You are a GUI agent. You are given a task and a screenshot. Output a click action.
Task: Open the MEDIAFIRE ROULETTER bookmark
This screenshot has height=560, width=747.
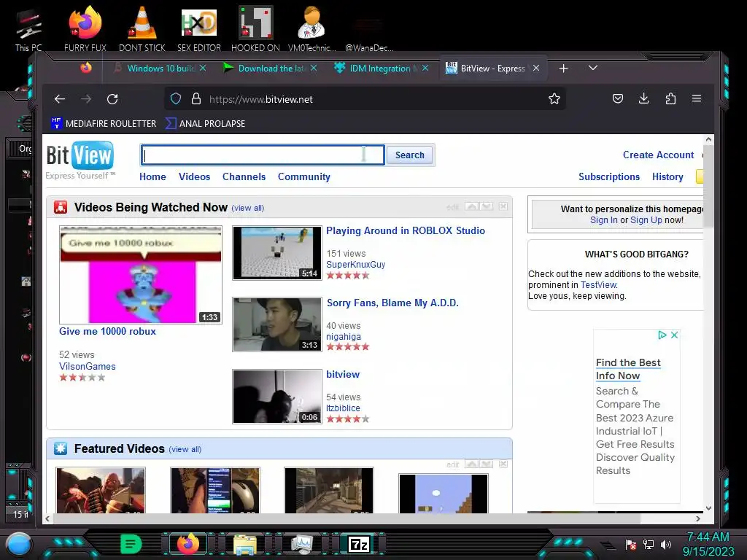coord(104,123)
